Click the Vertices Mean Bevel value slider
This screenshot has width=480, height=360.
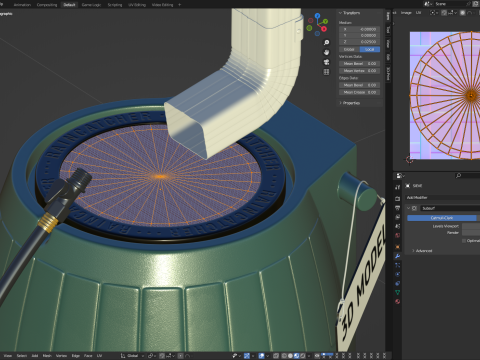click(x=360, y=63)
